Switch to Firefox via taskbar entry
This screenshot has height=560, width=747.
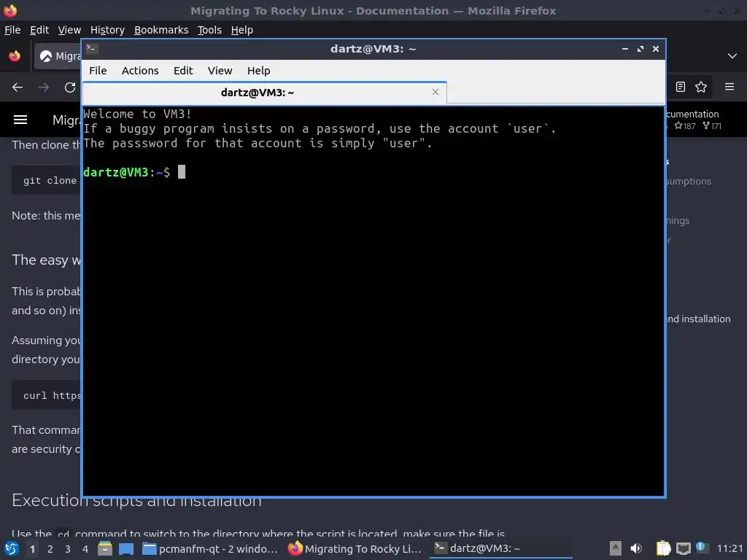click(355, 549)
